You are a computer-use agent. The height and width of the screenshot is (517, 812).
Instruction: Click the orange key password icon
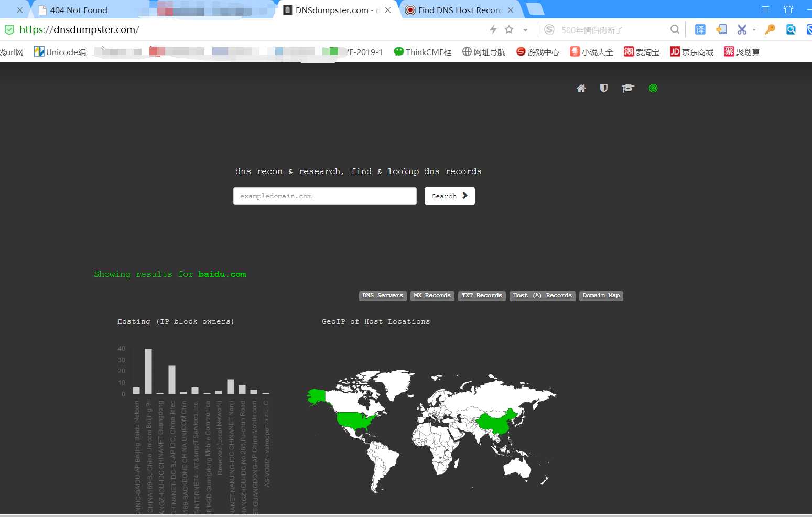(770, 29)
